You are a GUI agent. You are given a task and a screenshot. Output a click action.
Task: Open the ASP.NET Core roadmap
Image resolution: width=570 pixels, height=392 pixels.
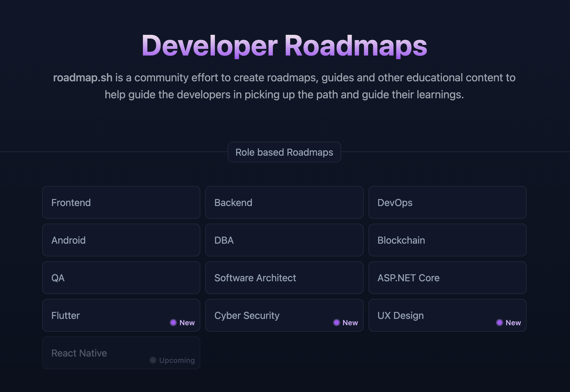coord(447,278)
